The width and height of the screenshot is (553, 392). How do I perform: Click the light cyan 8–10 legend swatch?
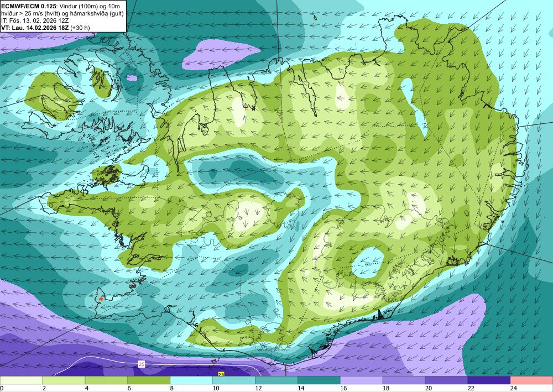pos(191,380)
